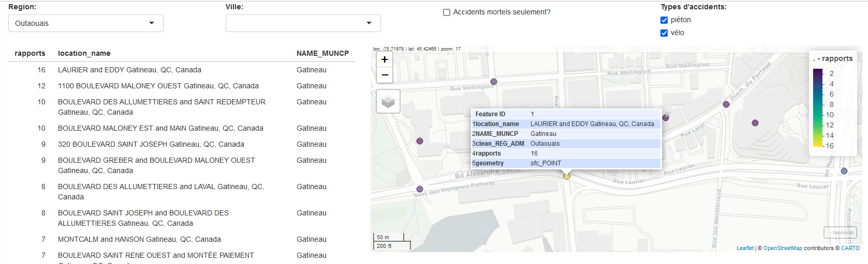This screenshot has width=868, height=264.
Task: Click rapports count 16 in first table row
Action: [41, 70]
